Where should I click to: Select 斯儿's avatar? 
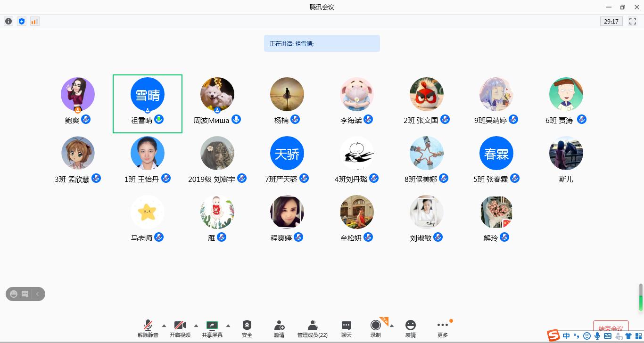coord(566,154)
